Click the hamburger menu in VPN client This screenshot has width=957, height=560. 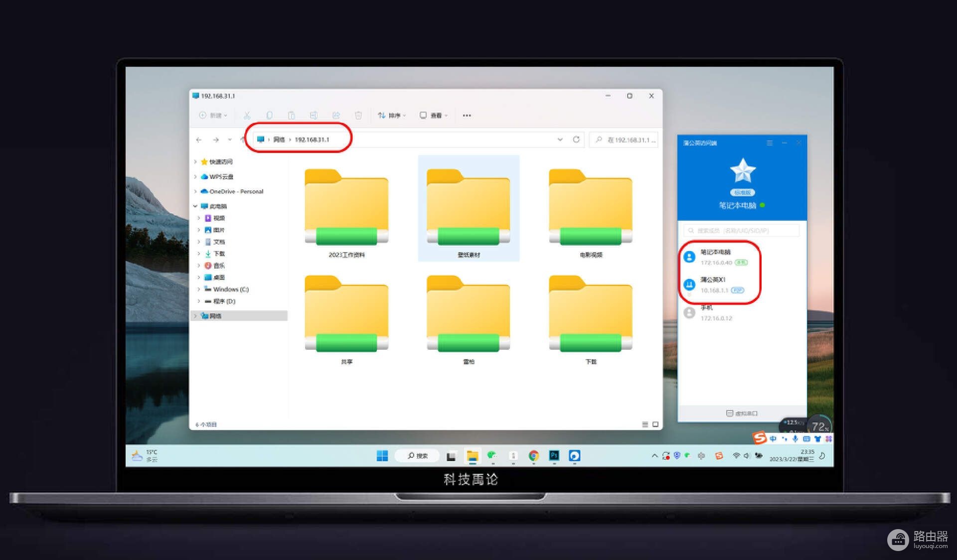tap(770, 143)
